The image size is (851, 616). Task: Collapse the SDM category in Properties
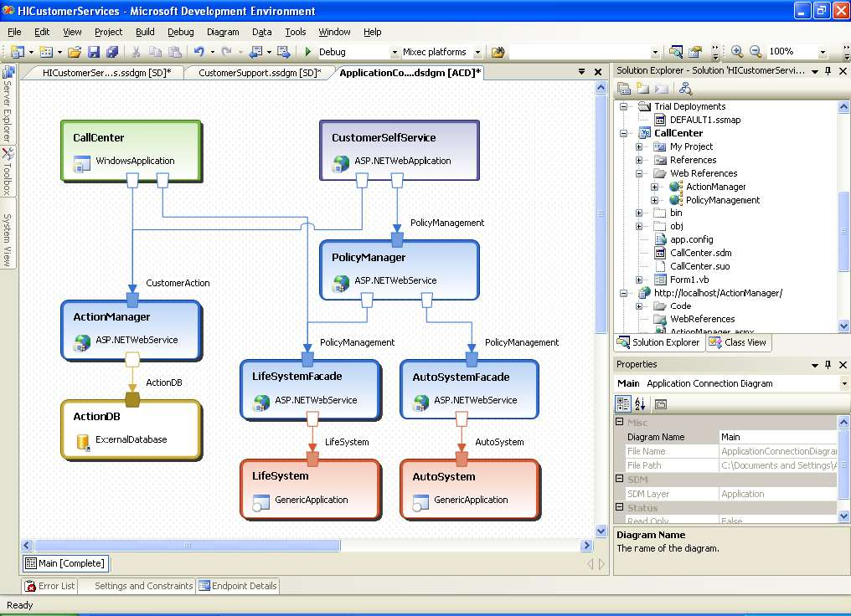619,478
